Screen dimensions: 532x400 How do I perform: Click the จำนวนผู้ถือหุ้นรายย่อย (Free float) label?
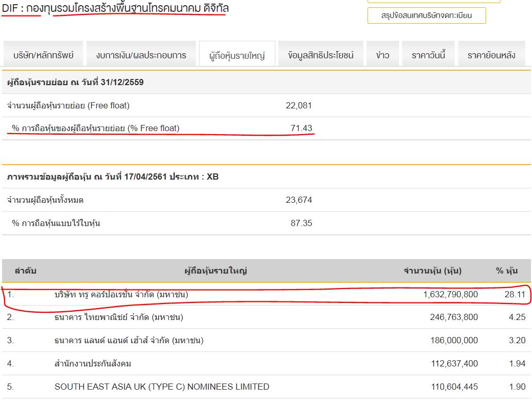pyautogui.click(x=68, y=106)
